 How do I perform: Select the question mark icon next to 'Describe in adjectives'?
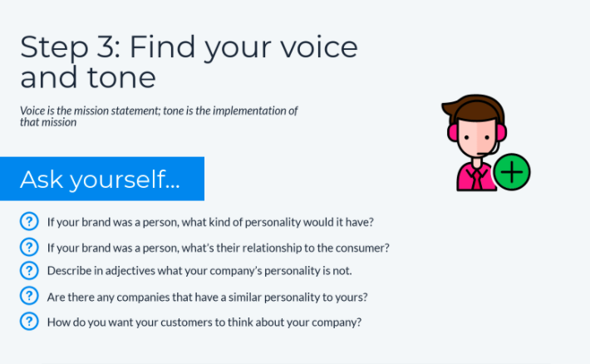(29, 270)
